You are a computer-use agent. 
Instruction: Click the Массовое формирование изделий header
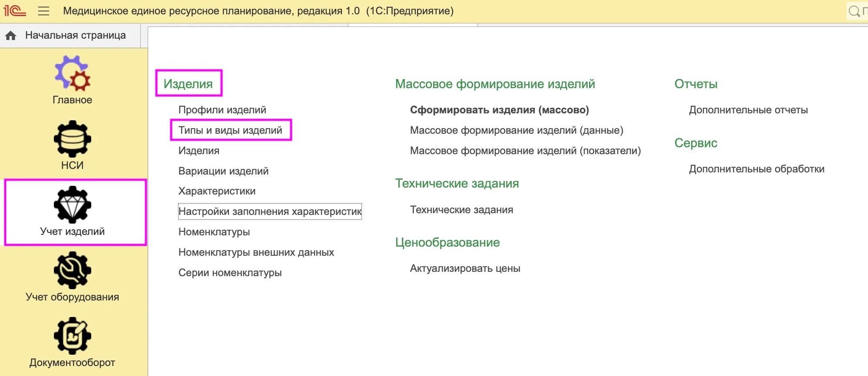[x=495, y=84]
